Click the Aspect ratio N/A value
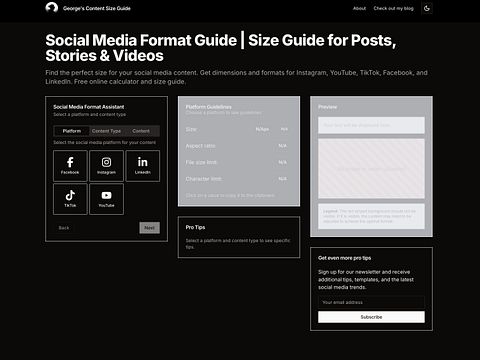 (x=282, y=146)
